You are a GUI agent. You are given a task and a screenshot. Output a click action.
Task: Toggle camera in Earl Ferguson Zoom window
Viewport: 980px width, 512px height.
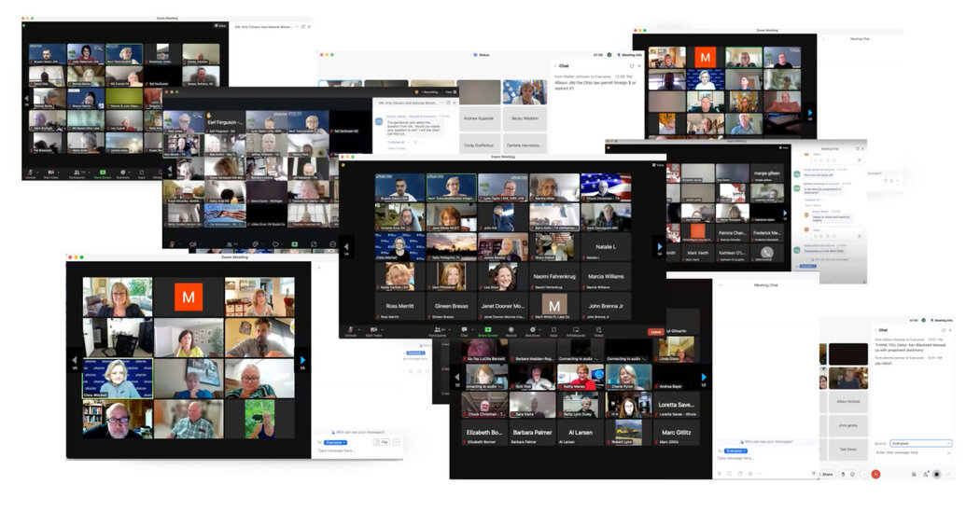click(192, 244)
